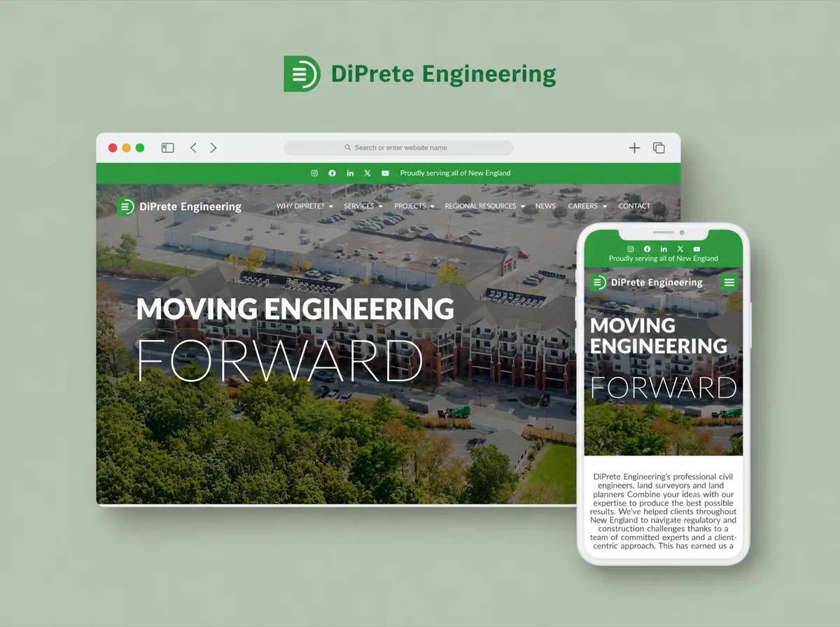Viewport: 840px width, 627px height.
Task: Open the hamburger menu on the phone
Action: [x=729, y=282]
